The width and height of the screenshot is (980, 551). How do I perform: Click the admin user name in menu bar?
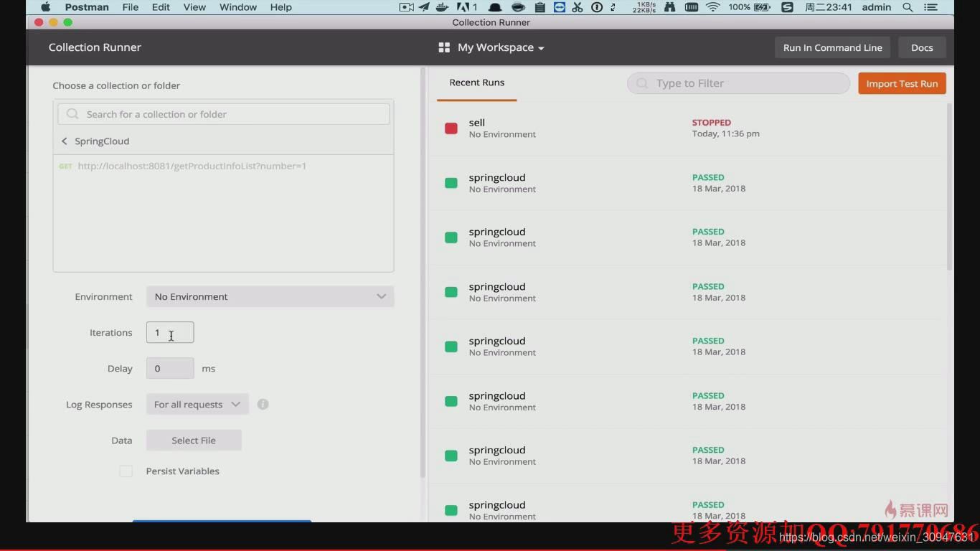tap(876, 7)
